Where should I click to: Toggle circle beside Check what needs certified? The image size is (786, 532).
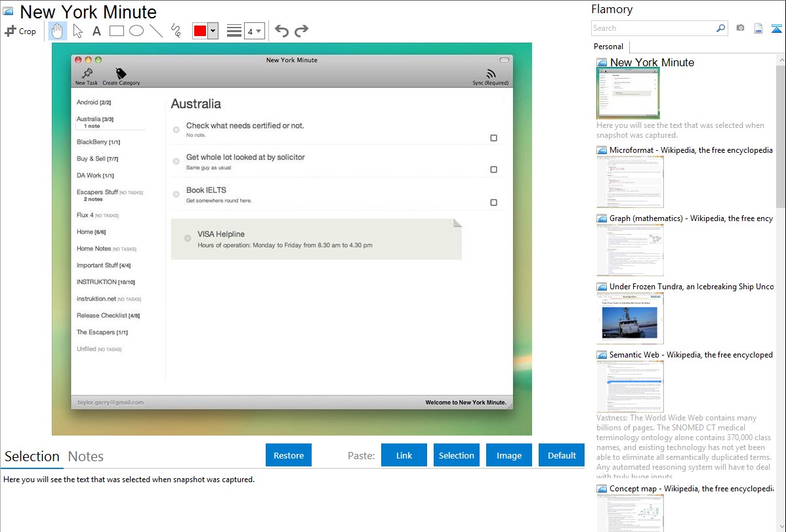point(176,130)
